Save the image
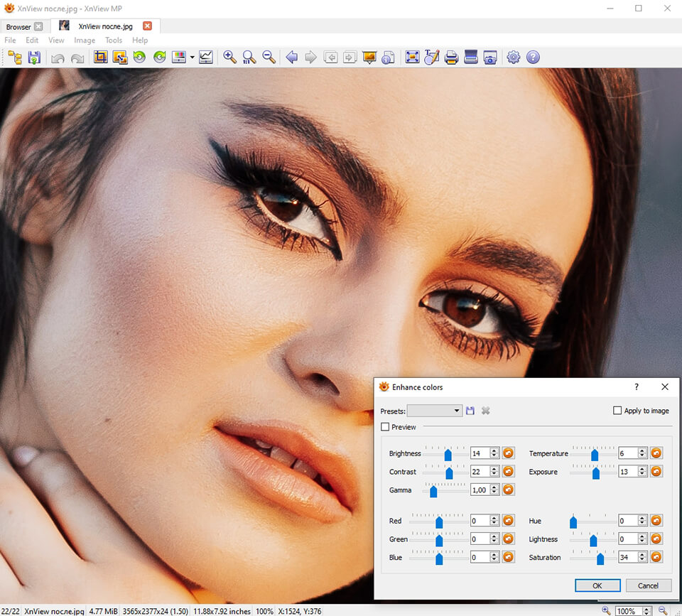 pos(33,57)
